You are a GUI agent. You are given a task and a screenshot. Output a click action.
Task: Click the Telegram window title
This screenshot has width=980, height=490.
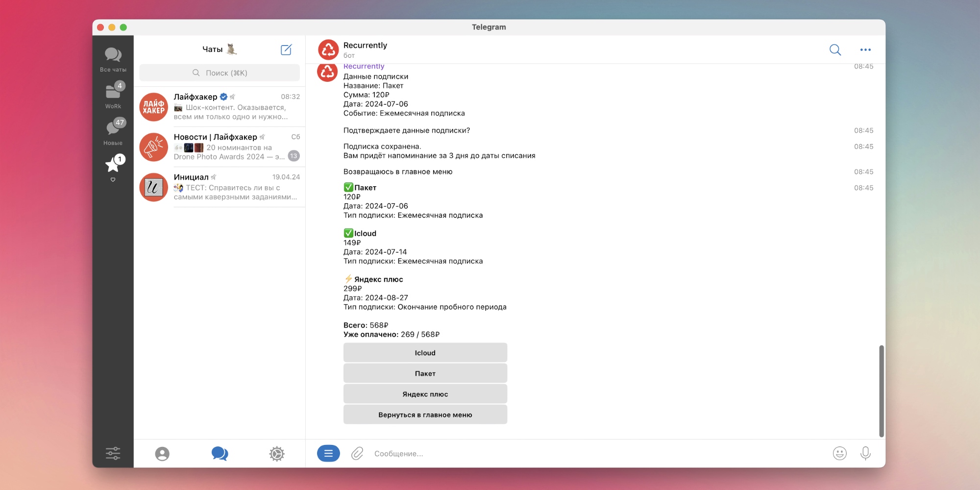[x=489, y=27]
